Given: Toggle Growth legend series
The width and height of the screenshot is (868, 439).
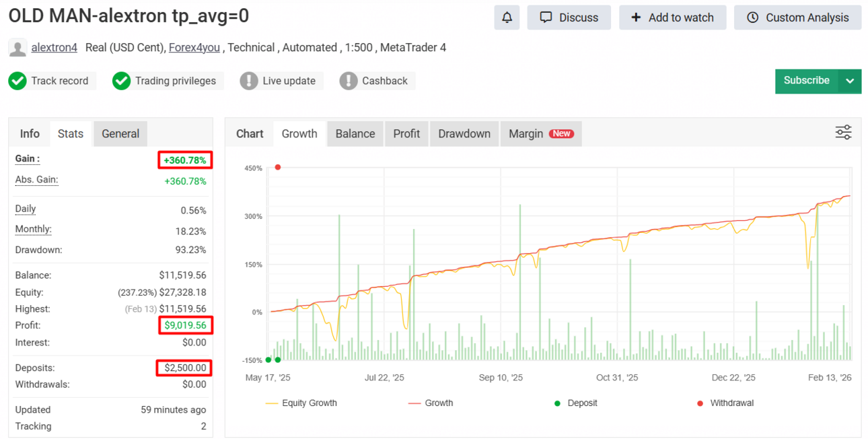Looking at the screenshot, I should click(431, 403).
